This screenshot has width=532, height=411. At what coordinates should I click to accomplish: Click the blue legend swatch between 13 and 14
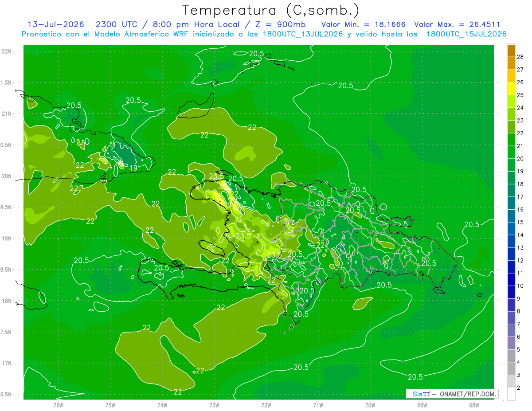(511, 241)
